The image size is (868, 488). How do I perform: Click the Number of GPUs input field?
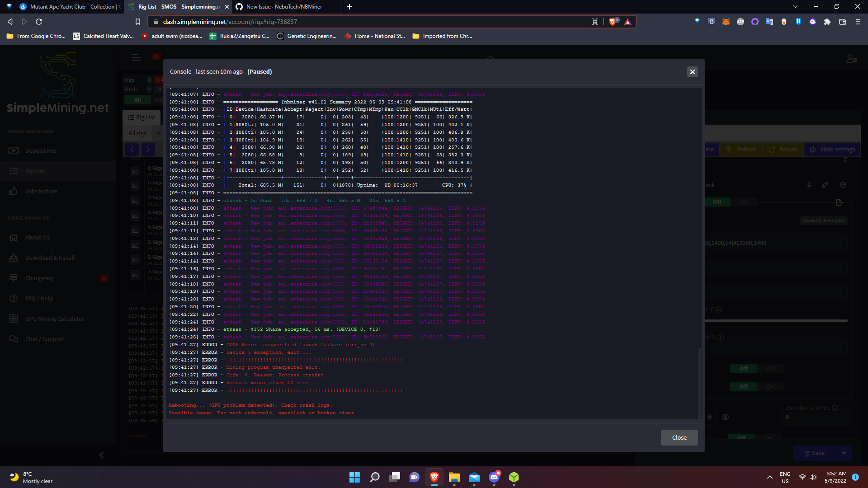[816, 417]
